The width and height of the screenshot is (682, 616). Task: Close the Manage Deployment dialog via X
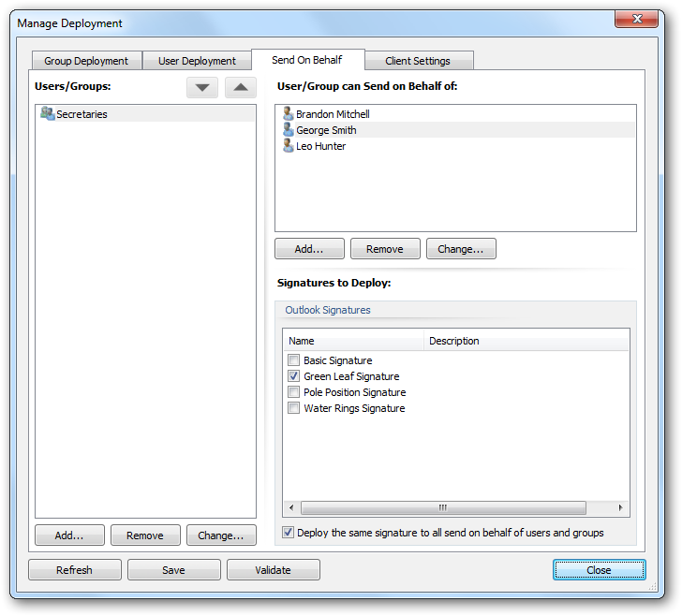coord(636,19)
